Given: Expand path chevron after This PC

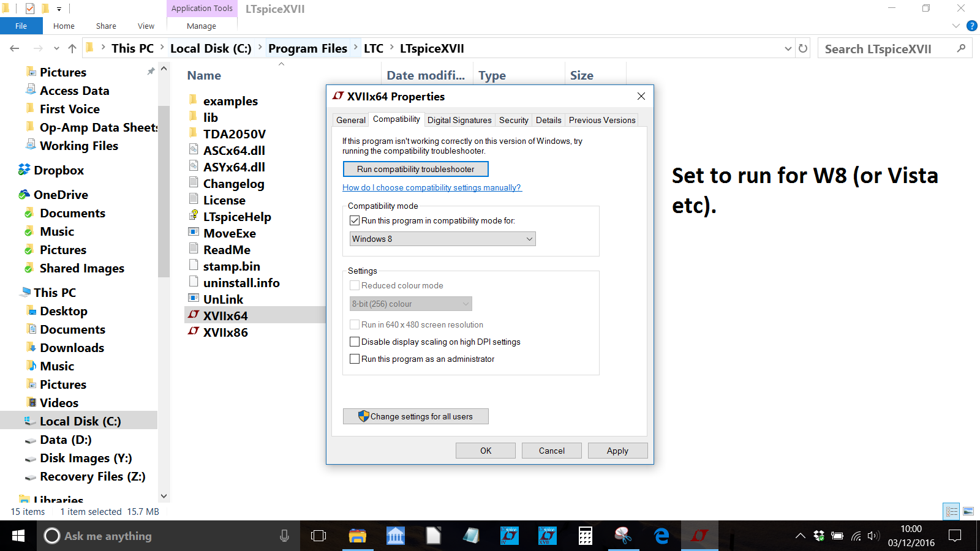Looking at the screenshot, I should [x=162, y=48].
